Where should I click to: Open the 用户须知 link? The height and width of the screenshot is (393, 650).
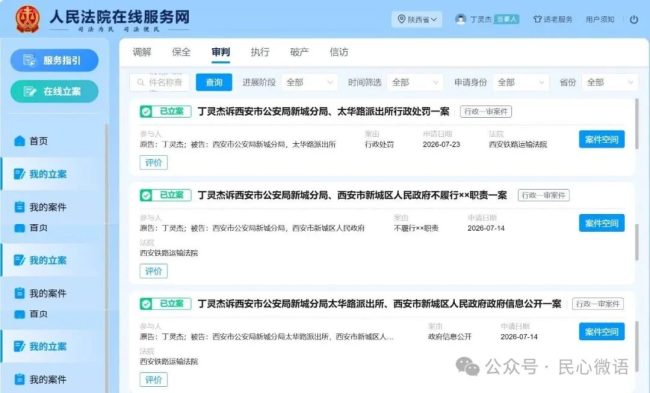pos(600,19)
